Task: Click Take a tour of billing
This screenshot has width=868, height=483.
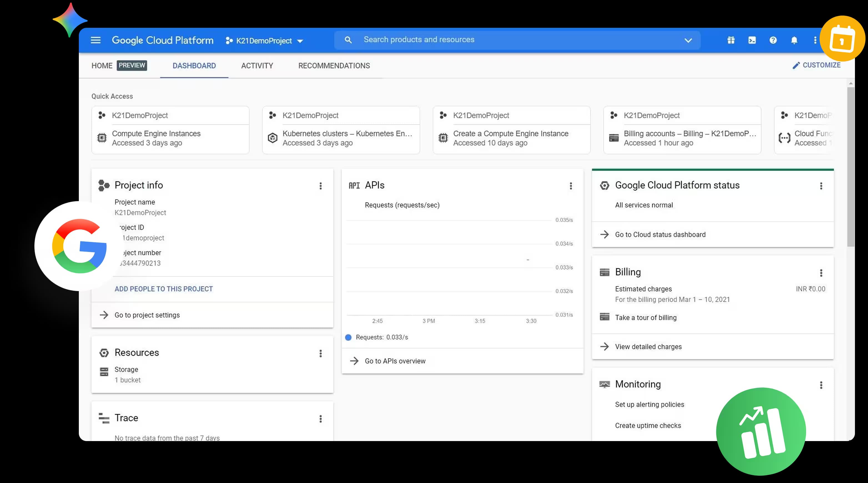Action: point(646,317)
